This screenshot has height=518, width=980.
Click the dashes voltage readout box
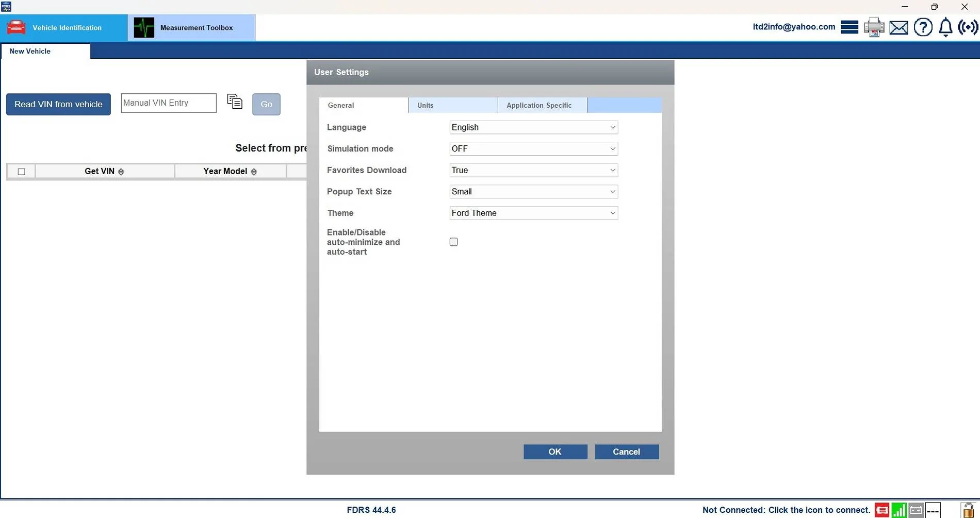[933, 510]
